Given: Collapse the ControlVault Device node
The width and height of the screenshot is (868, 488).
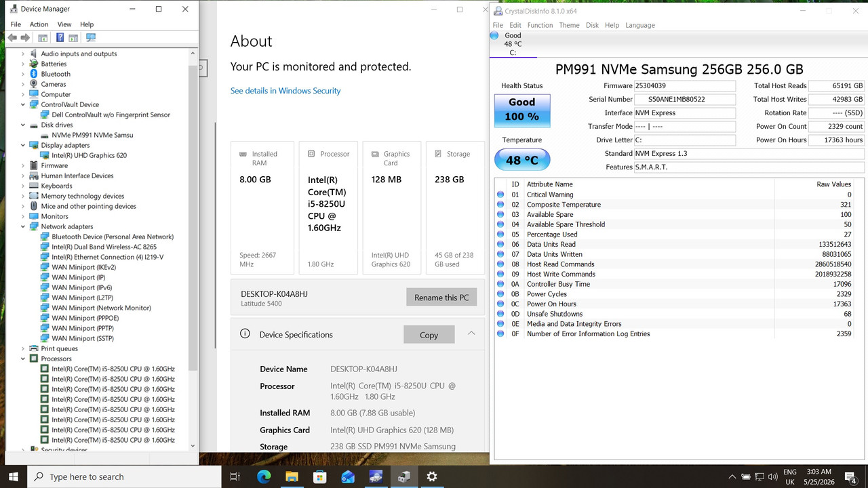Looking at the screenshot, I should 23,104.
